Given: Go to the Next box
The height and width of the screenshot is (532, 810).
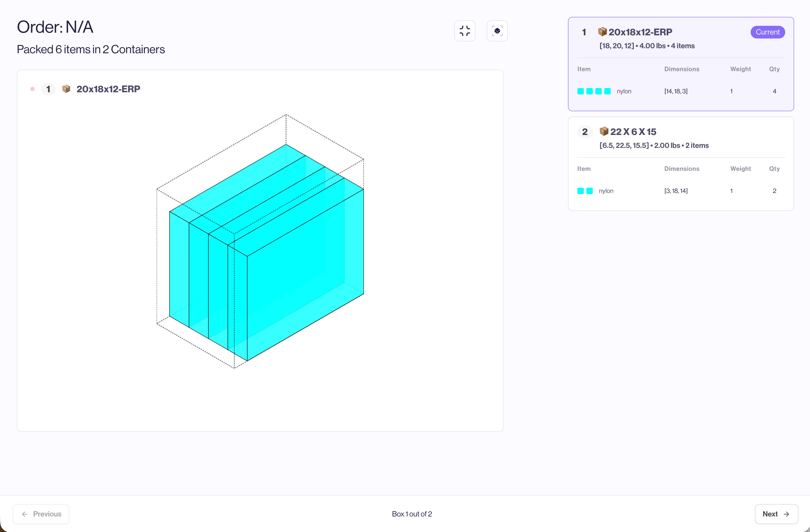Looking at the screenshot, I should (x=776, y=514).
